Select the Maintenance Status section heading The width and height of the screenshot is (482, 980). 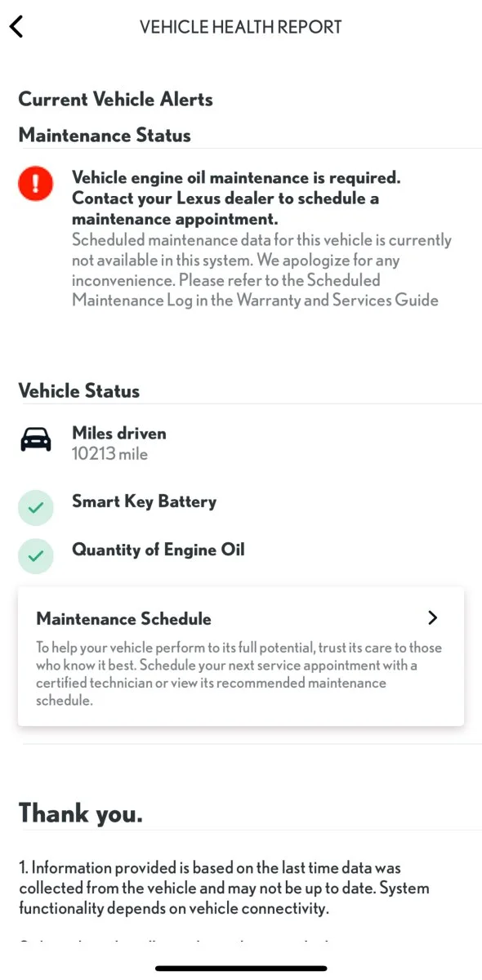[105, 136]
